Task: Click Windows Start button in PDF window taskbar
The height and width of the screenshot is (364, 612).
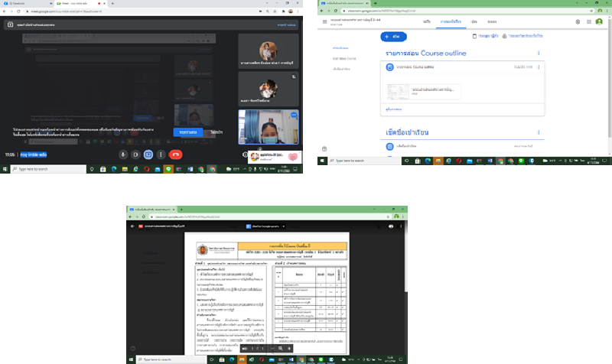Action: (132, 359)
